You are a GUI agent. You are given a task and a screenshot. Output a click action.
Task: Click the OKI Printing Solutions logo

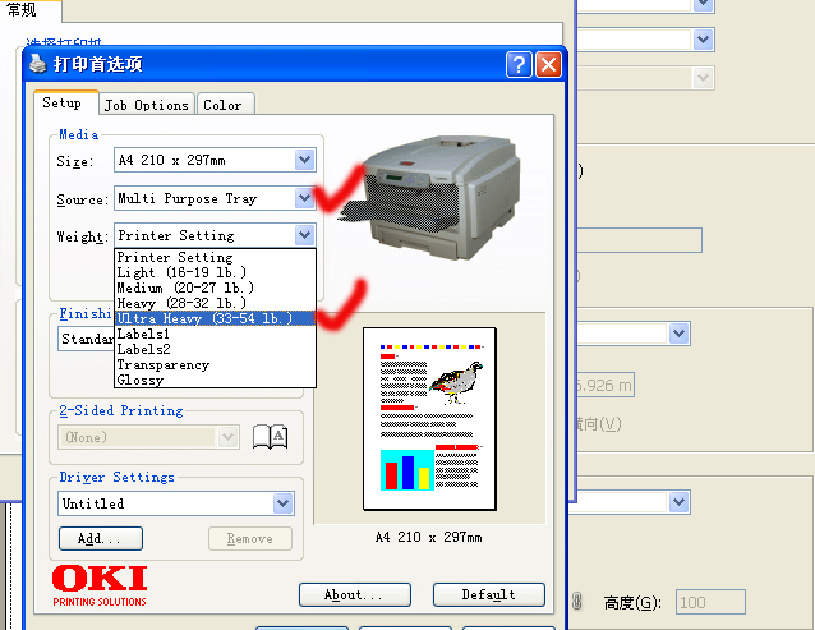99,585
